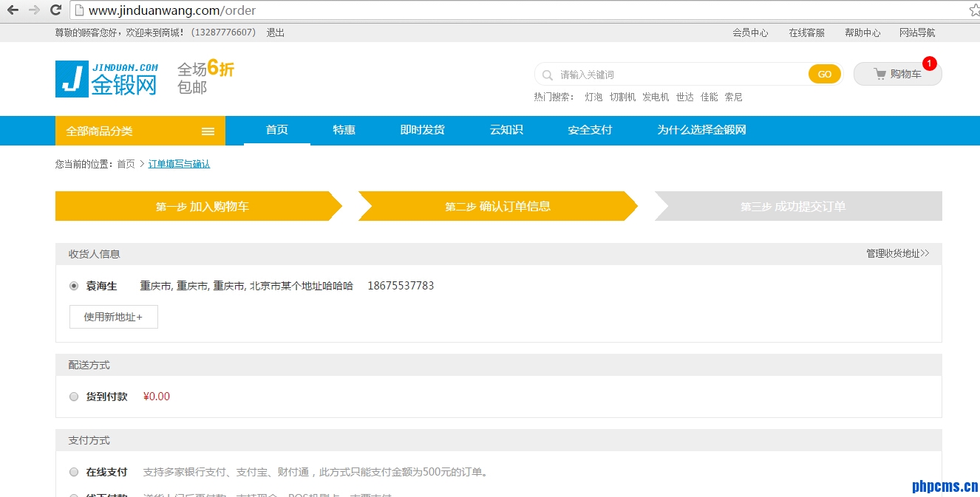Click the 收货人信息 section header
The image size is (980, 497).
[x=499, y=254]
